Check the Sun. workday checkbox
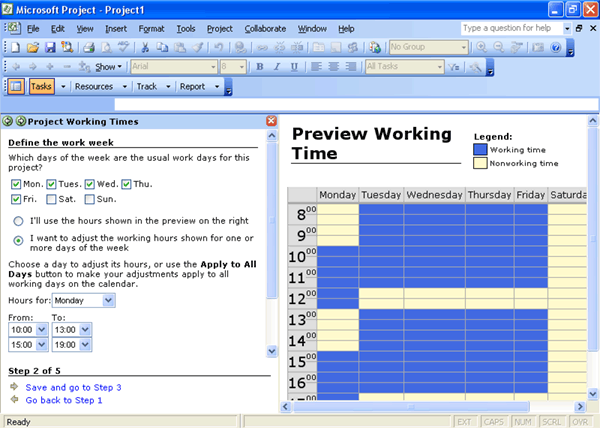The width and height of the screenshot is (600, 428). tap(90, 199)
